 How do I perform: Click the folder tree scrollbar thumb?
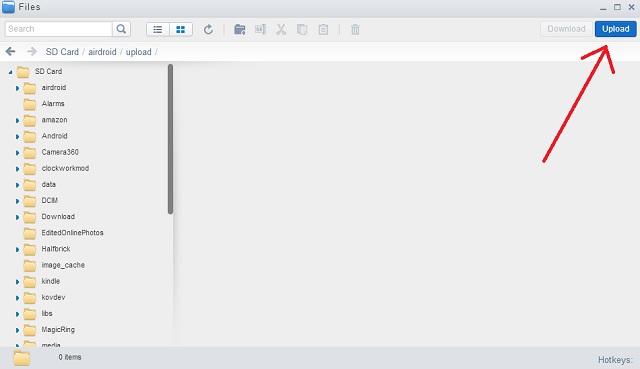pyautogui.click(x=170, y=139)
